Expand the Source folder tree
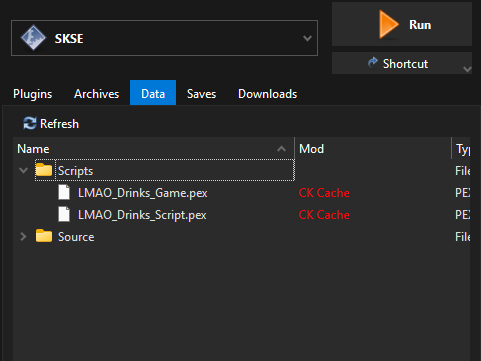The width and height of the screenshot is (481, 361). [23, 236]
